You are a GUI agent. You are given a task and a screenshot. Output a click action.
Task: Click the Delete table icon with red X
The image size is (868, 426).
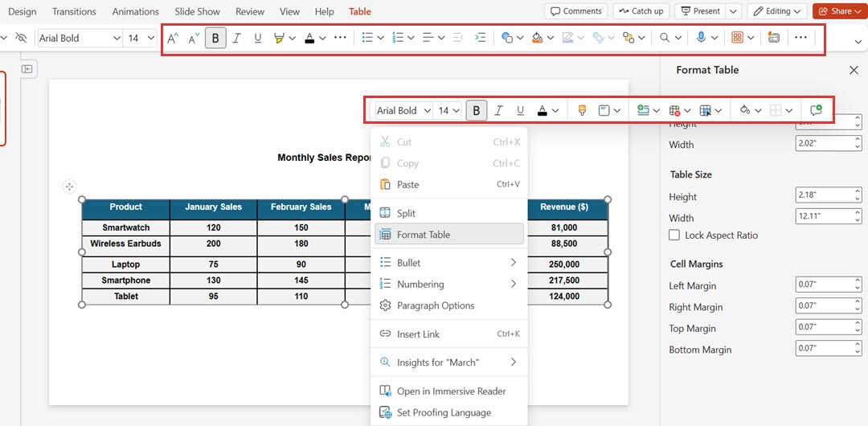(x=674, y=111)
